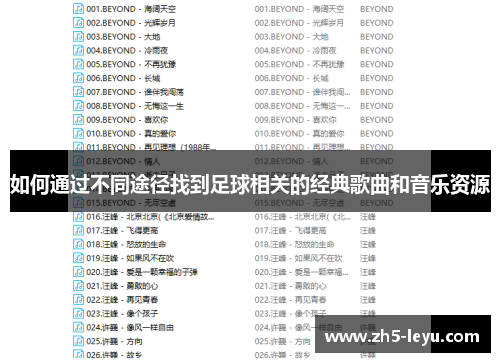Click the music icon for 018.汪峰 - 怒放的生命
This screenshot has width=500, height=362.
(78, 244)
